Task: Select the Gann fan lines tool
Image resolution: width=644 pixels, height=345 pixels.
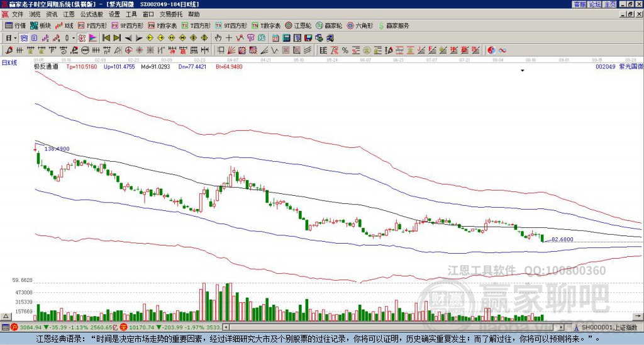Action: (x=231, y=50)
